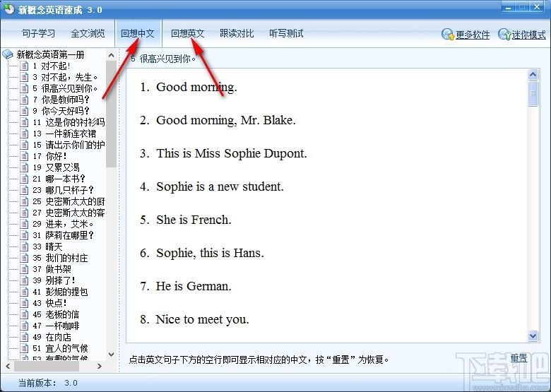Screen dimensions: 551x392
Task: Click the book icon of 新概念英语第一册
Action: coord(7,54)
